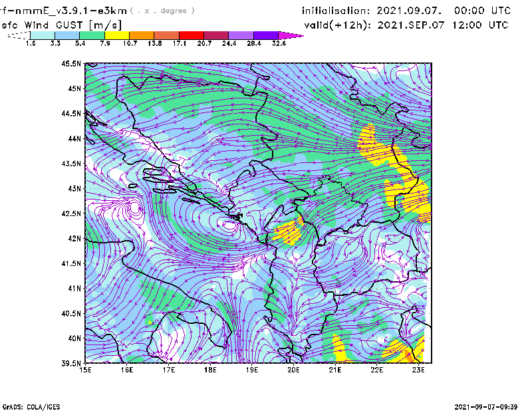This screenshot has width=532, height=411.
Task: Click the 41.5N latitude label
Action: [71, 263]
